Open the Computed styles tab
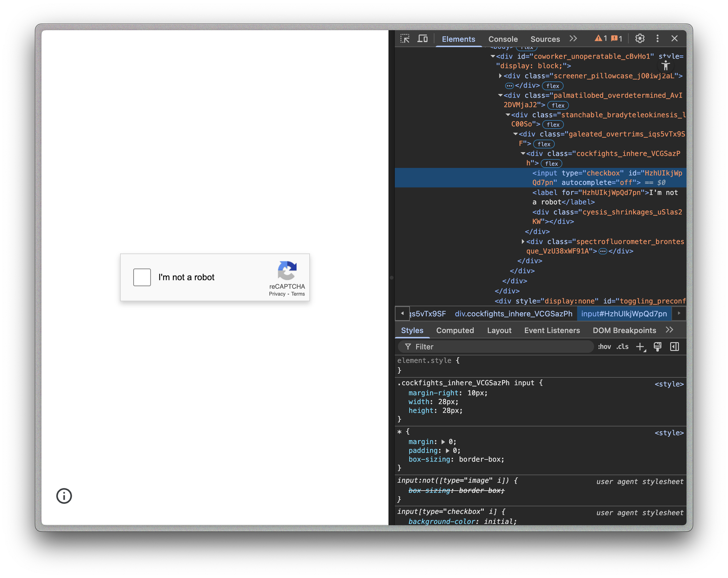 (x=455, y=330)
